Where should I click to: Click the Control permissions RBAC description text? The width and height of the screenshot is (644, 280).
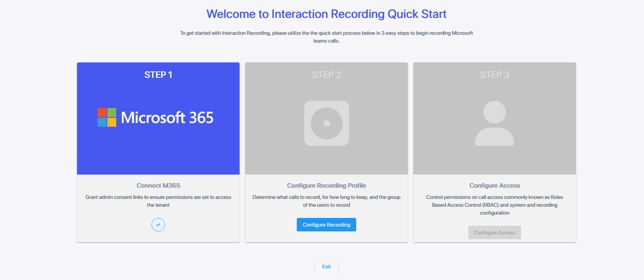pyautogui.click(x=494, y=205)
